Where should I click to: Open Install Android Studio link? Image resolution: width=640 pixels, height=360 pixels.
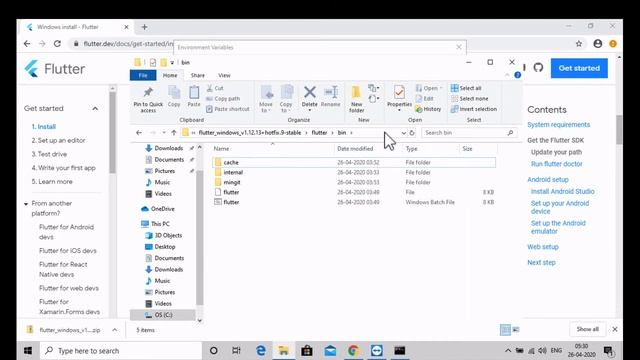[x=562, y=191]
